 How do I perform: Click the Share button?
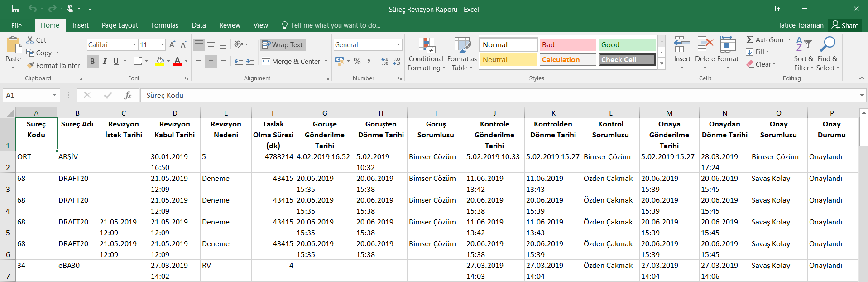[x=845, y=25]
